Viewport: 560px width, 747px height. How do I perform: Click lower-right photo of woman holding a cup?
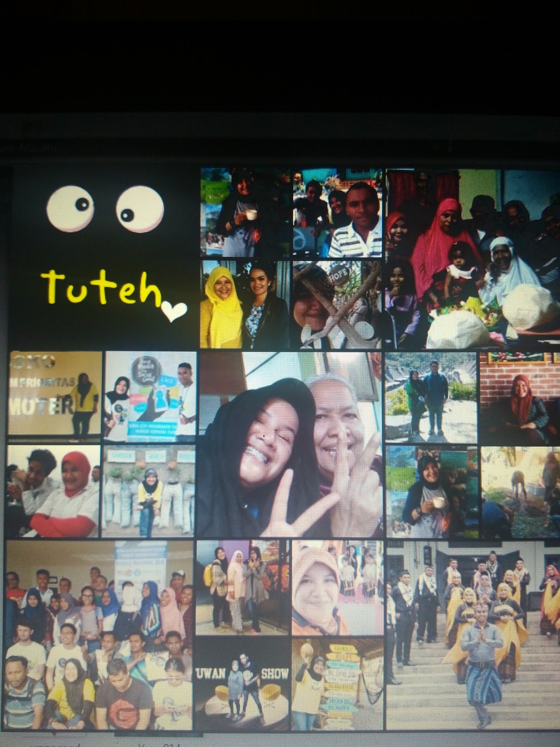point(432,492)
